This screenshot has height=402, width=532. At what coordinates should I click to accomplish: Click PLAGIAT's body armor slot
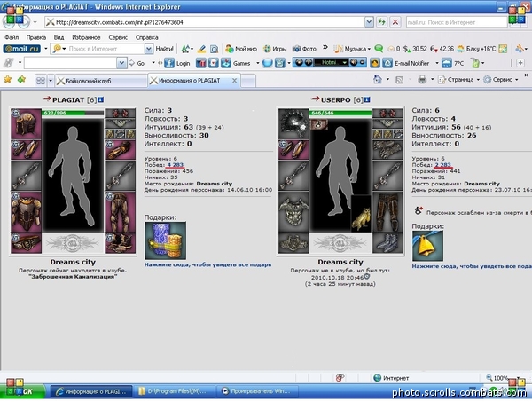point(26,212)
